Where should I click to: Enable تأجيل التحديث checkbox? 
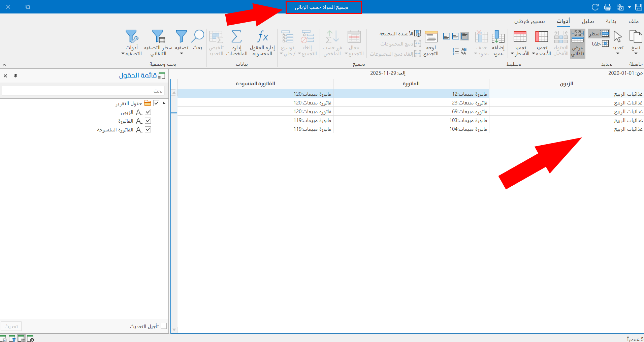(x=164, y=326)
